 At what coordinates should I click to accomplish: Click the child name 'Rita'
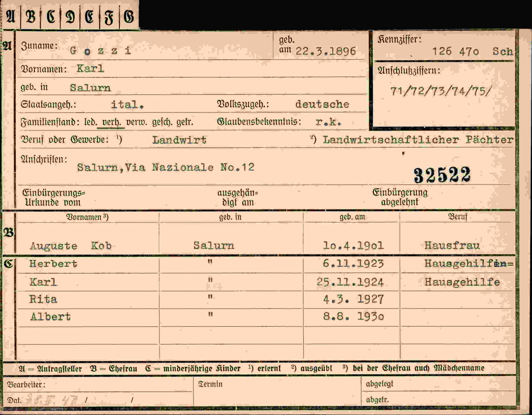43,299
